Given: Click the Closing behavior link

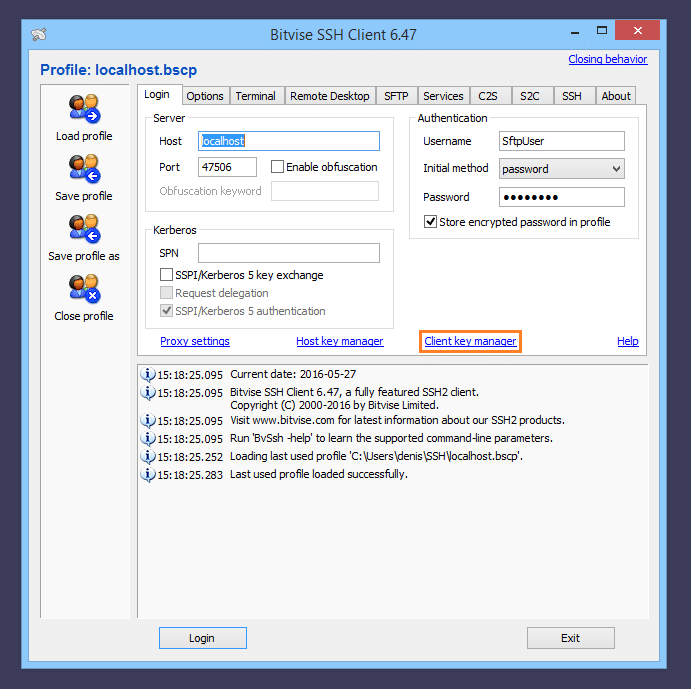Looking at the screenshot, I should click(607, 59).
